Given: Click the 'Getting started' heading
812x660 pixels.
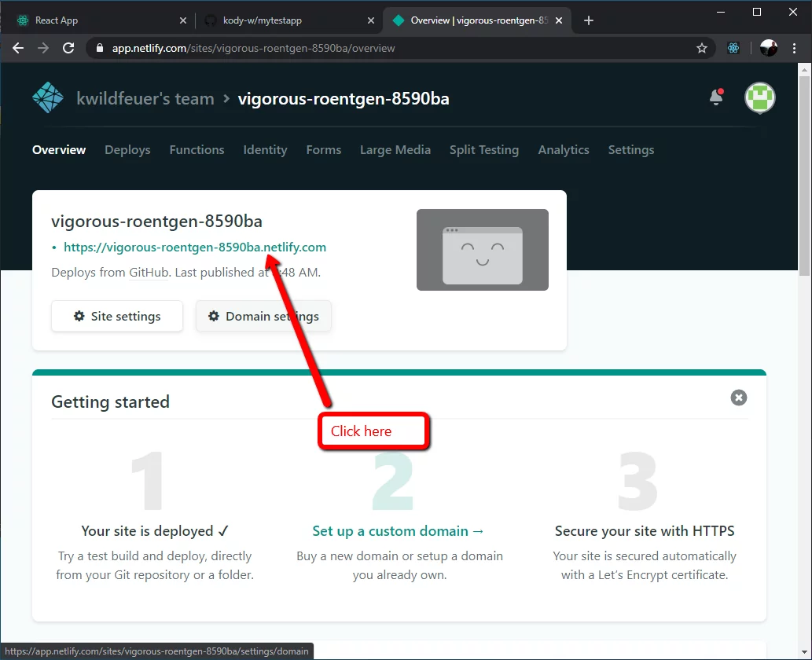Looking at the screenshot, I should pos(110,401).
